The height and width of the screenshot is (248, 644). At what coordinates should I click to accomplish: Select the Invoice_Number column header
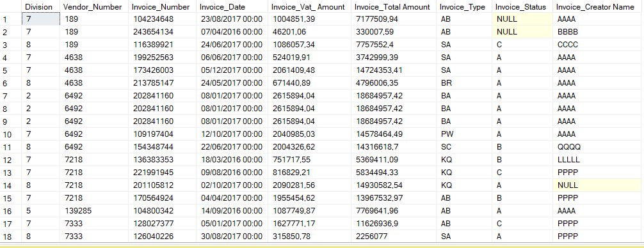pos(162,7)
